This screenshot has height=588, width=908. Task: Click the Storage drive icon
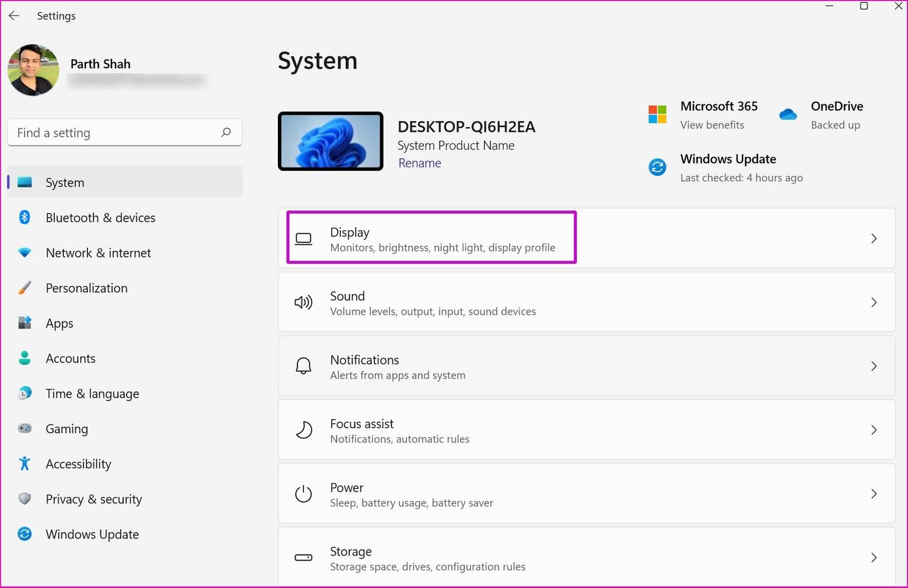[x=303, y=558]
